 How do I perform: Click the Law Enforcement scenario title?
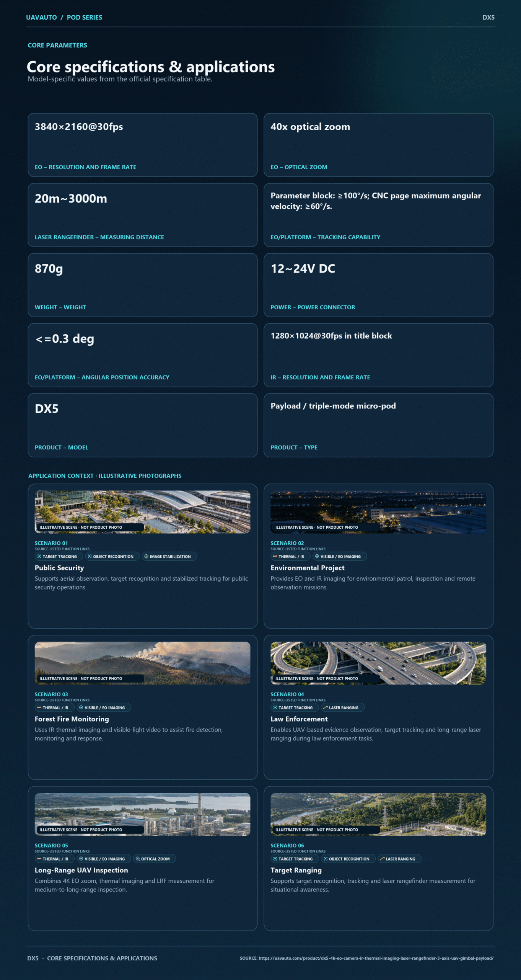coord(299,719)
